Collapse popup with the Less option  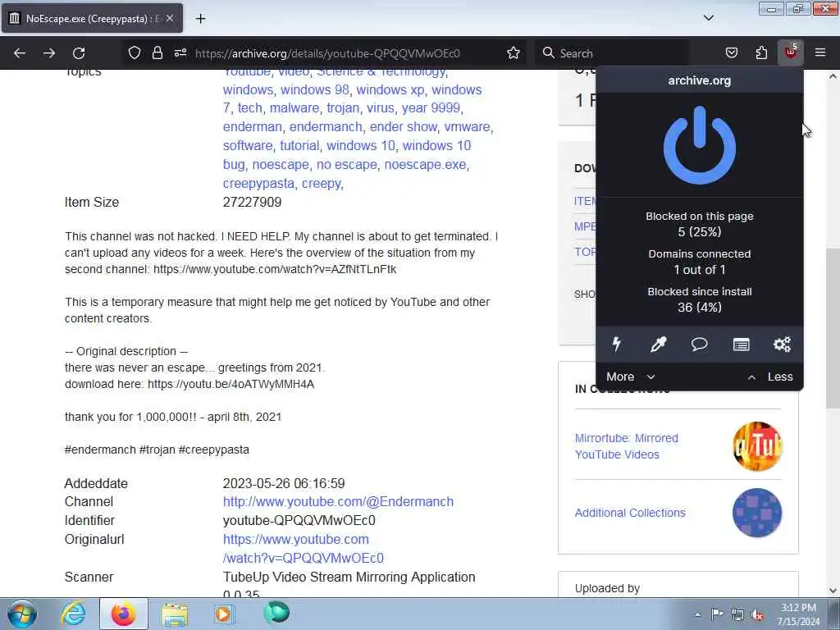point(770,377)
